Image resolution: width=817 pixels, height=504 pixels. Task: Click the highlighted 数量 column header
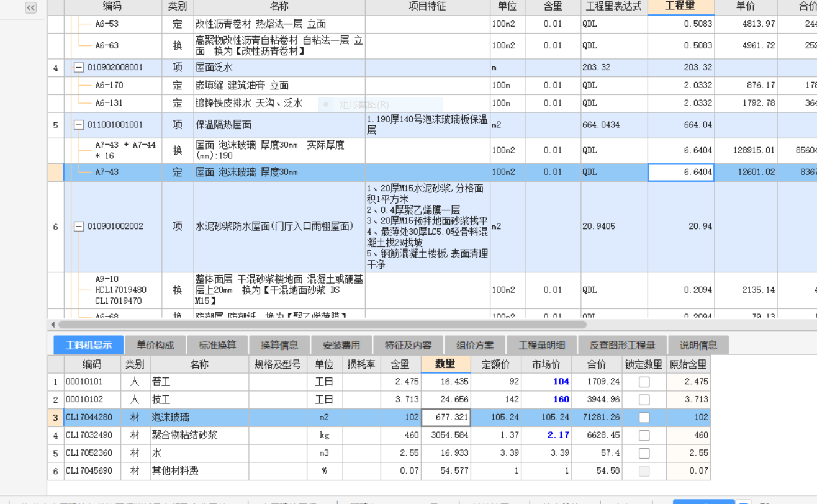coord(446,364)
